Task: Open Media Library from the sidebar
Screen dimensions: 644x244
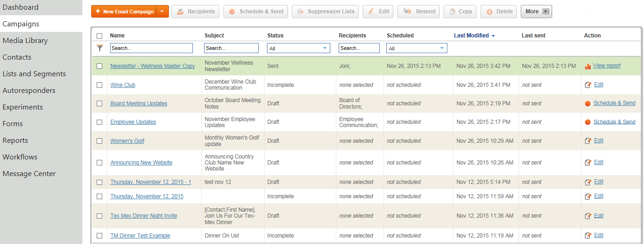Action: click(25, 41)
